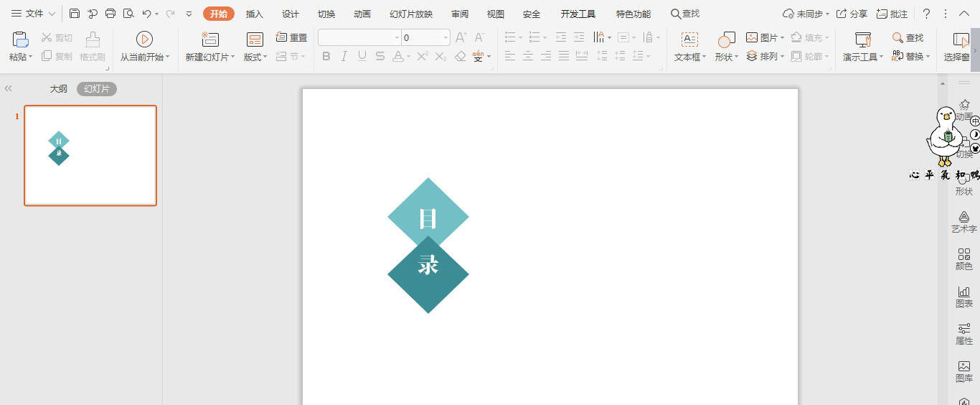Screen dimensions: 980x405
Task: Switch to the 大纲 outline view
Action: point(58,89)
